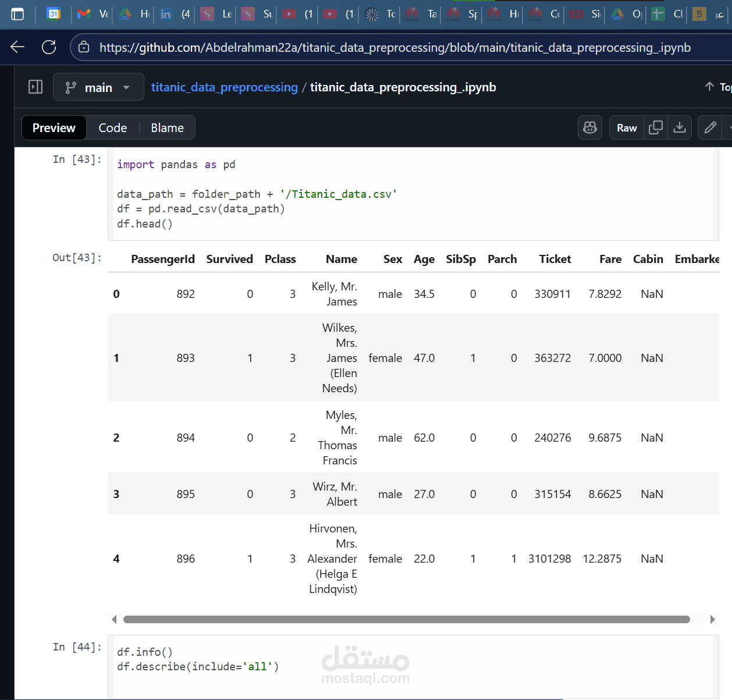Switch to the Code view
The image size is (732, 700).
pos(112,128)
